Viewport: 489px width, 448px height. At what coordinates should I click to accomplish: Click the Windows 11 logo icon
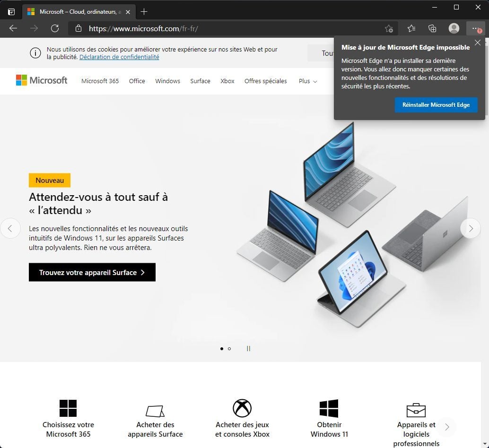[x=329, y=408]
